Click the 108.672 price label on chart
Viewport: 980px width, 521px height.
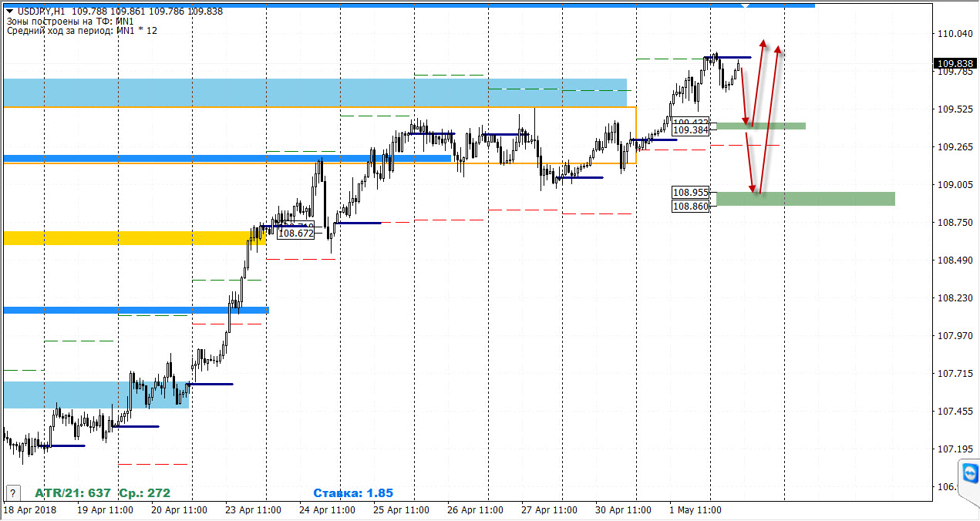(x=296, y=233)
